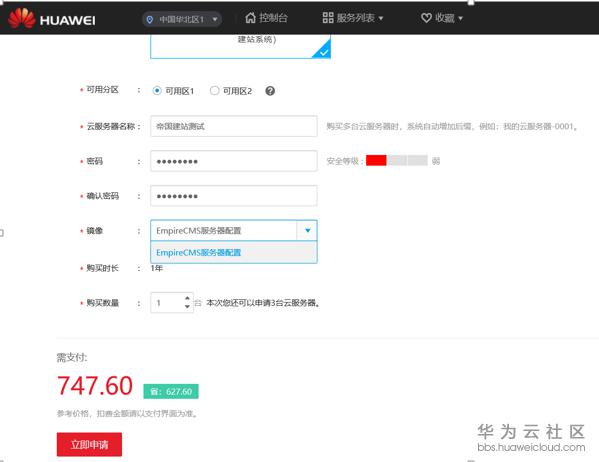
Task: Click the red security level bar
Action: pyautogui.click(x=376, y=160)
